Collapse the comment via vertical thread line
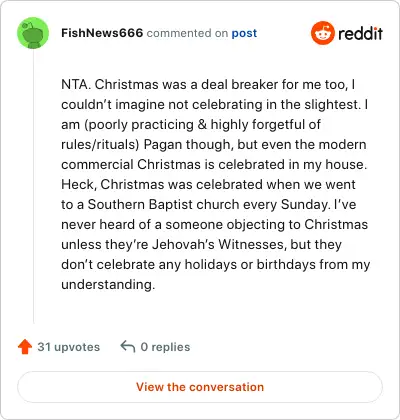 33,187
